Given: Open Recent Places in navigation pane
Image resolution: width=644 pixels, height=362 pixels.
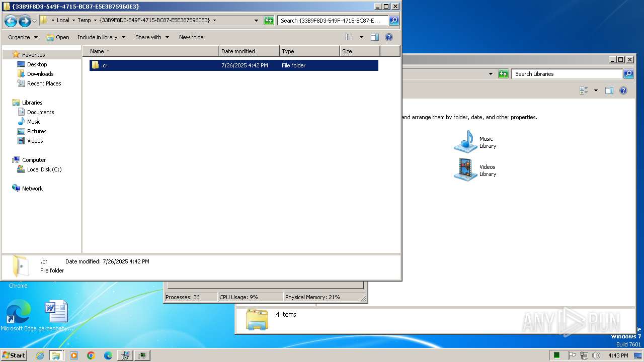Looking at the screenshot, I should [44, 83].
